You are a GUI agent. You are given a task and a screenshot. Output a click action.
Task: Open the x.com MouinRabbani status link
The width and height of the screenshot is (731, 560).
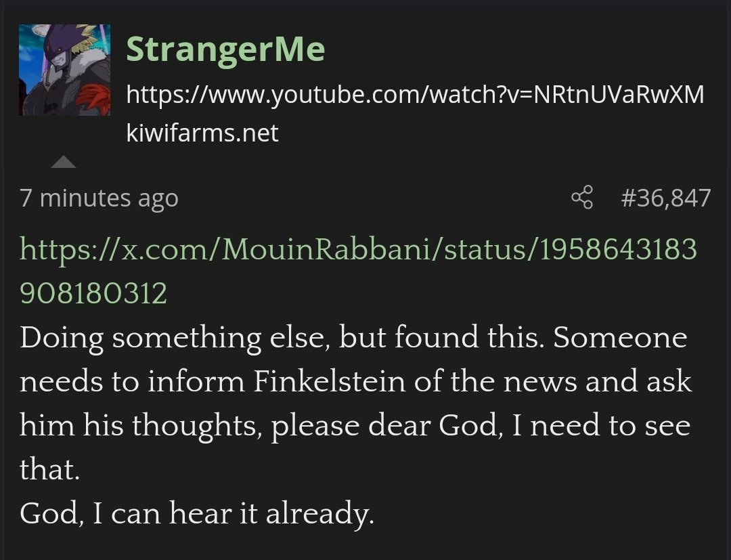coord(357,249)
